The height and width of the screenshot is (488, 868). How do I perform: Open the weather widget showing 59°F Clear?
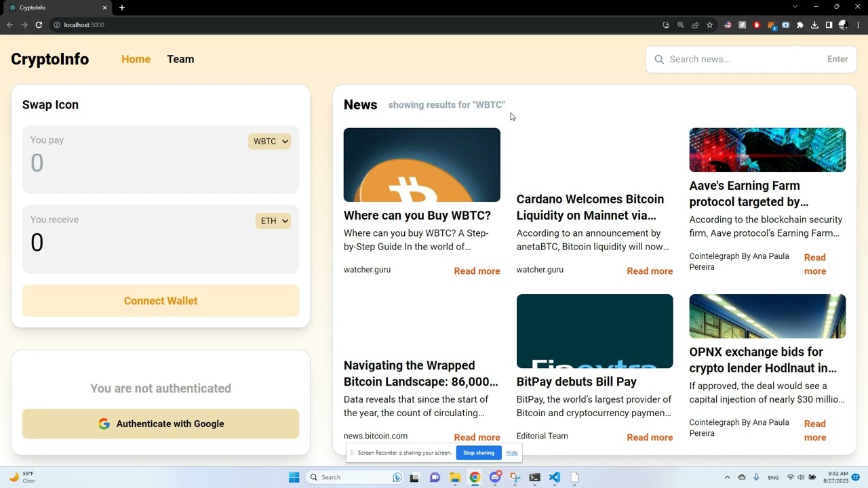(22, 477)
